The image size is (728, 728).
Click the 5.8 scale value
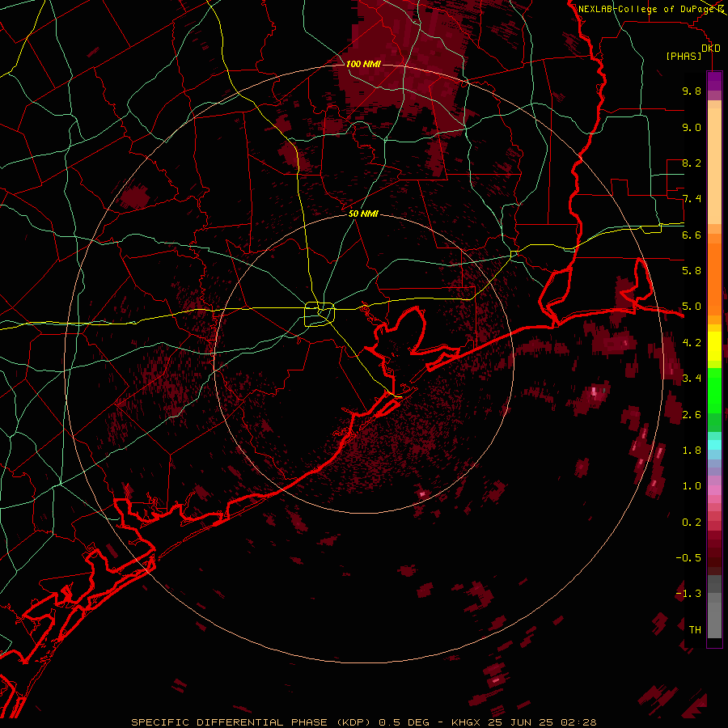pos(692,271)
